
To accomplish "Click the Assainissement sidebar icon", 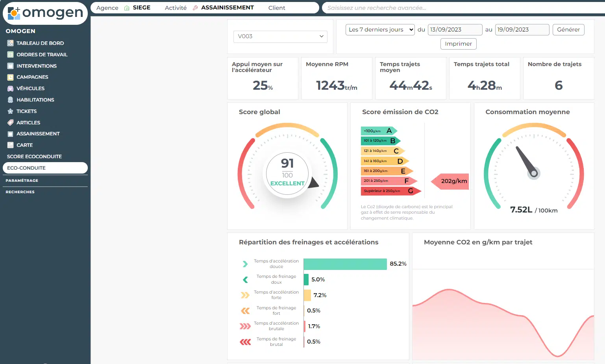I will (x=10, y=134).
